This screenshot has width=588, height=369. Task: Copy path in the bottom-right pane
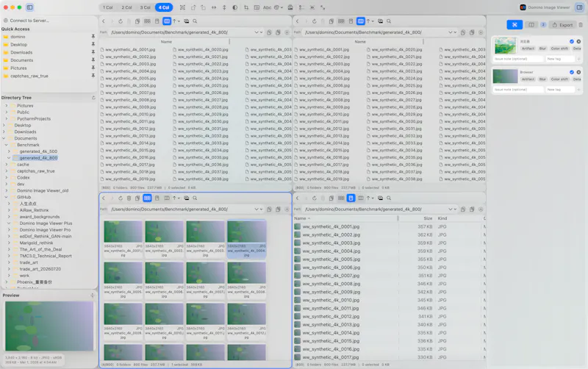point(463,209)
